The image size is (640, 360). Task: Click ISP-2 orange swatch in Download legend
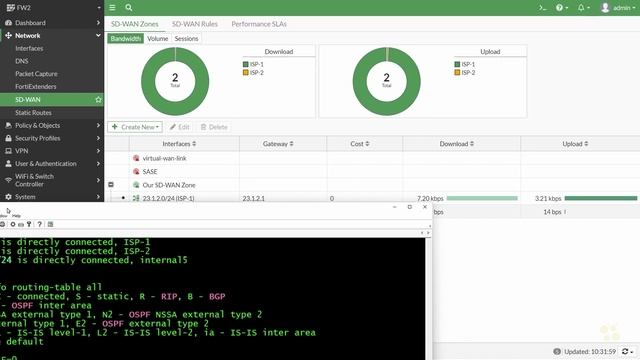[x=245, y=72]
